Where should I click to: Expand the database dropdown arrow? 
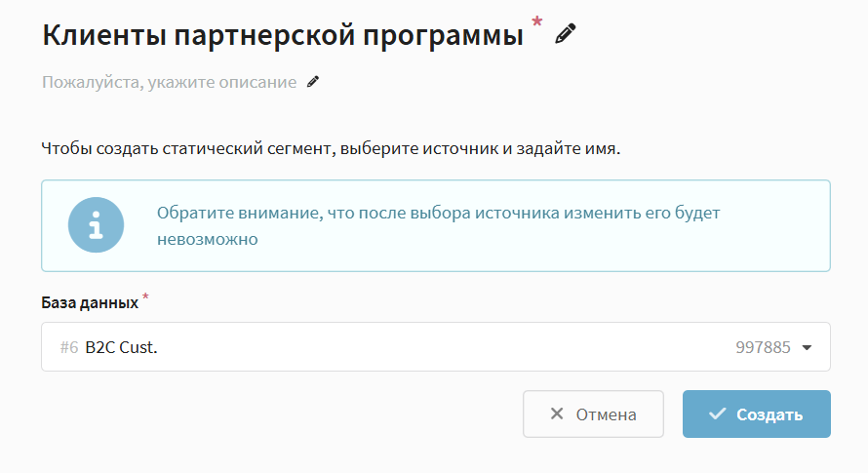(806, 347)
